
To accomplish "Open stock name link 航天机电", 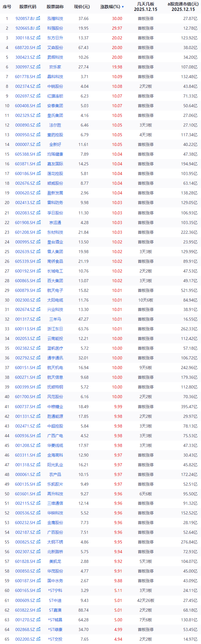I will 55,368.
